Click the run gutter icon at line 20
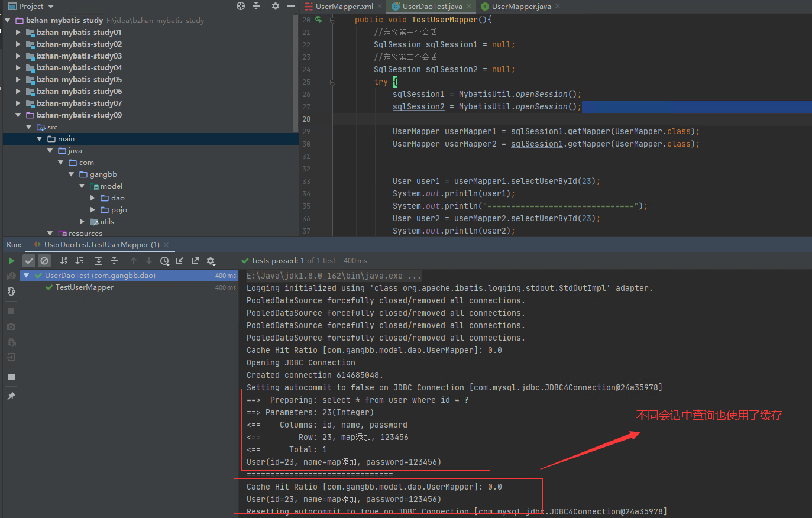 pyautogui.click(x=319, y=20)
